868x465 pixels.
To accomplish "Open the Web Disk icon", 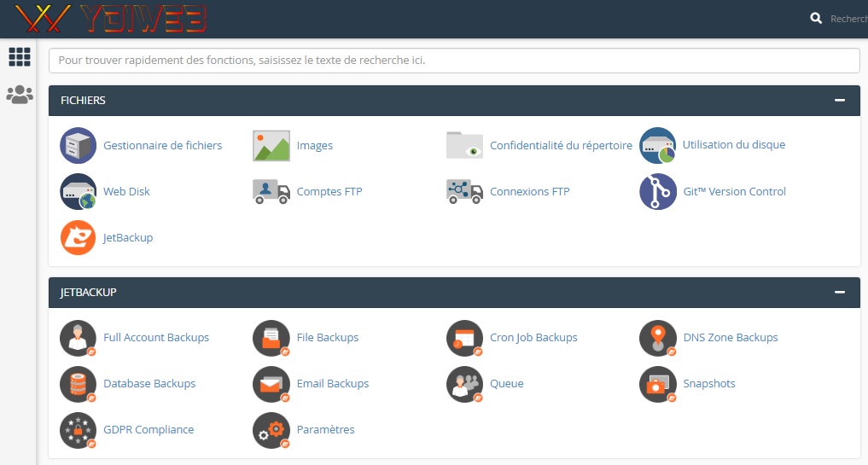I will (79, 192).
